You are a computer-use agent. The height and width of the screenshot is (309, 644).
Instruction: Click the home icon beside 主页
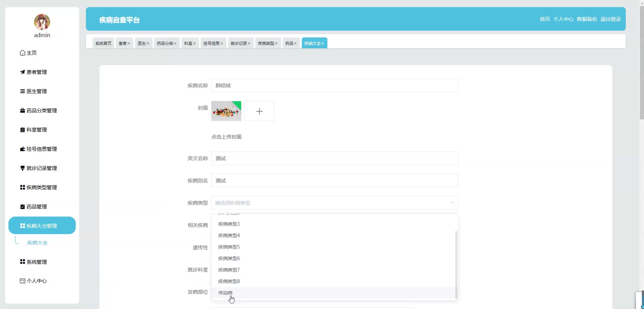tap(23, 53)
